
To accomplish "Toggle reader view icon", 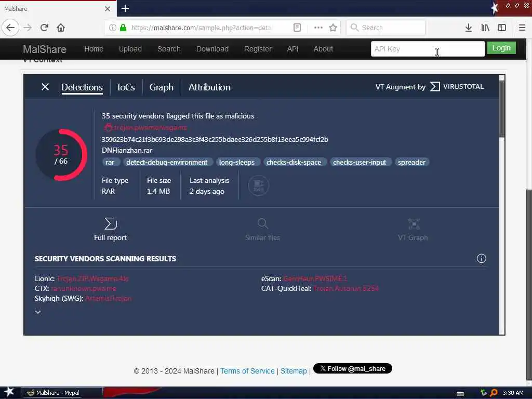I will click(x=297, y=28).
